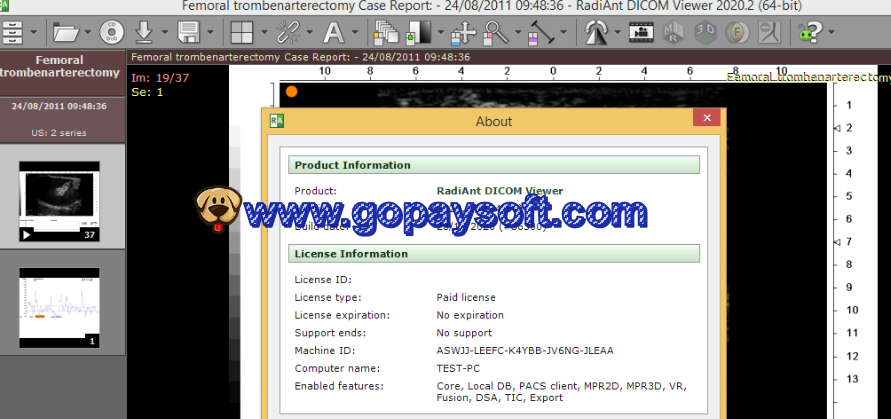Click the floppy disk export icon
The image size is (891, 419).
coord(189,32)
